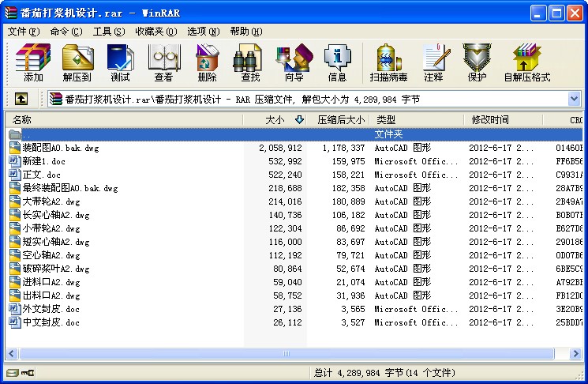Click packed size value 159,975

(x=348, y=161)
